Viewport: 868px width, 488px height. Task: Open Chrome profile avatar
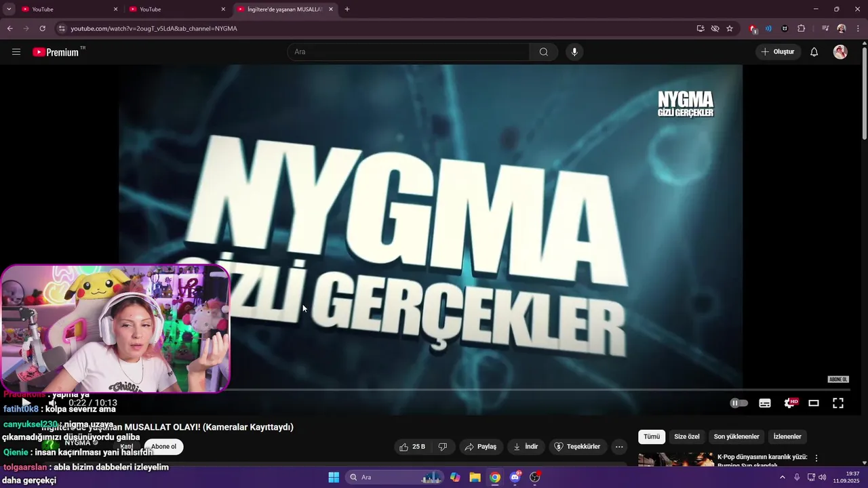tap(842, 28)
